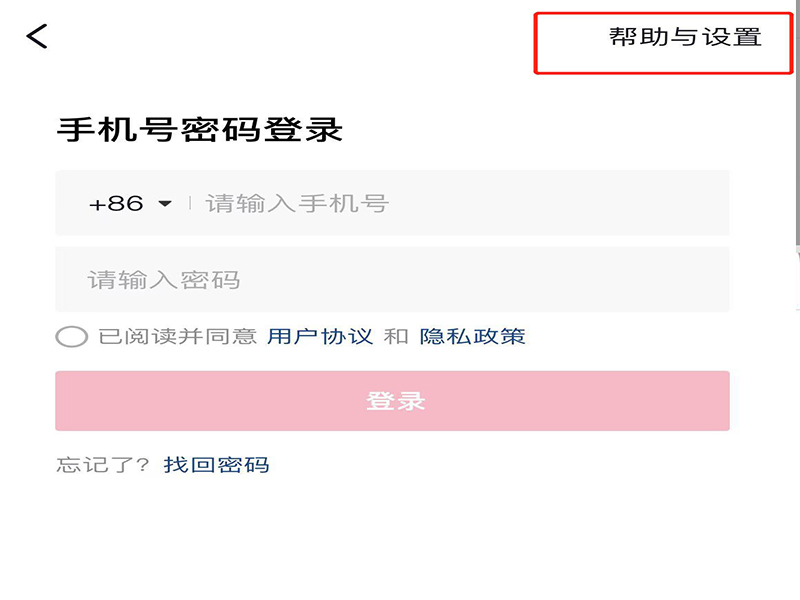The height and width of the screenshot is (600, 800).
Task: Click the 手机号密码登录 heading
Action: [200, 130]
